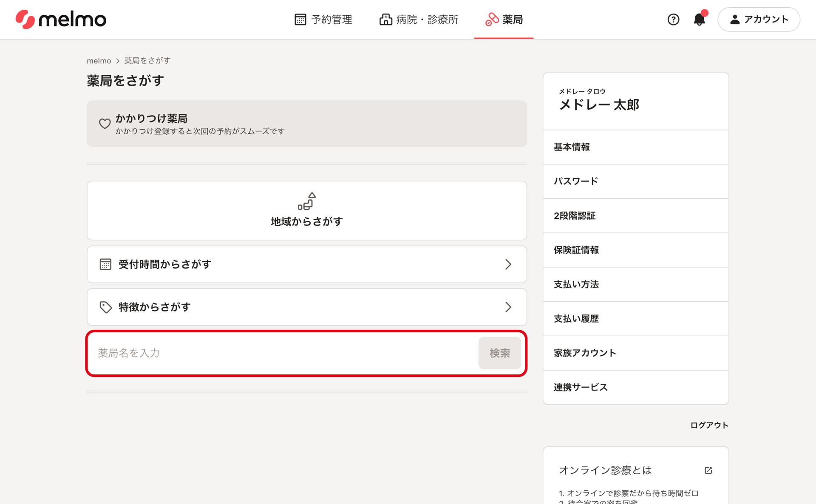This screenshot has height=504, width=816.
Task: Click the calendar icon beside 受付時間からさがす
Action: 105,264
